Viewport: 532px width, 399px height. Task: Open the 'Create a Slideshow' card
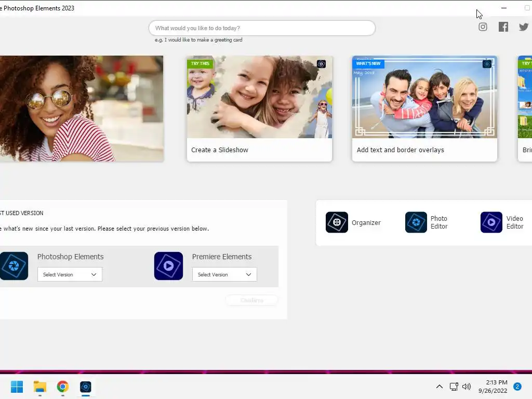click(259, 109)
